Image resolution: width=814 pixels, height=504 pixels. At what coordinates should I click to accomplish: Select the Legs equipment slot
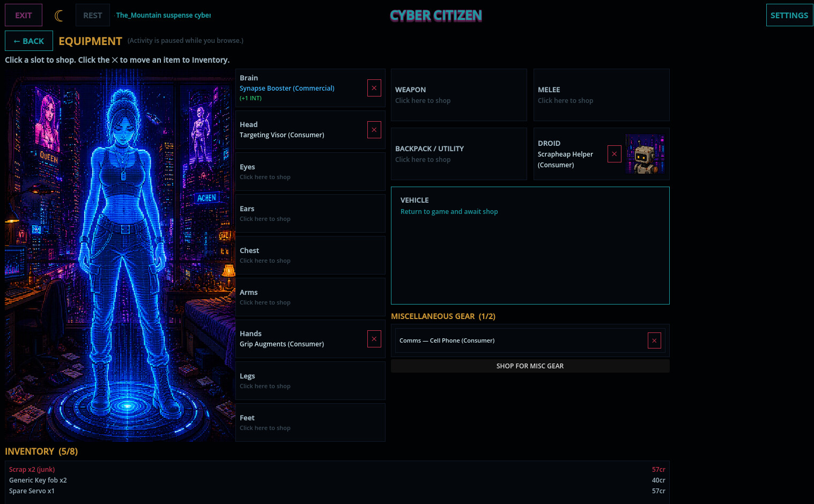310,381
